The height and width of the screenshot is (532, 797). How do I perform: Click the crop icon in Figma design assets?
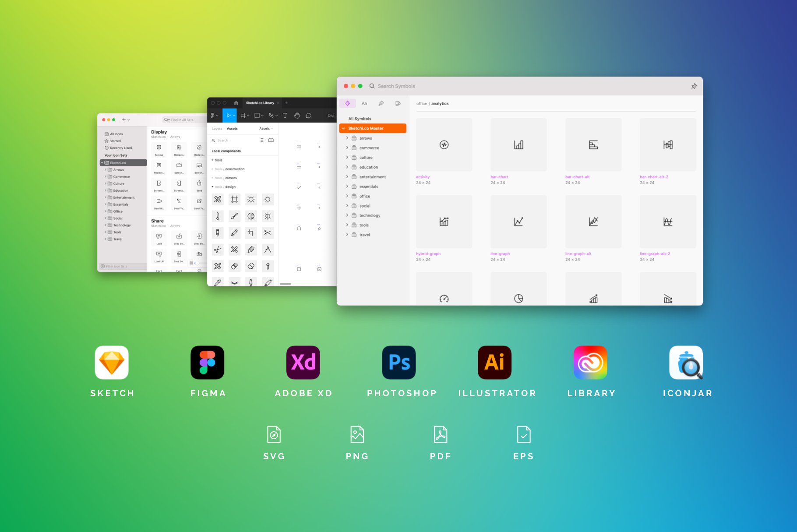coord(251,233)
